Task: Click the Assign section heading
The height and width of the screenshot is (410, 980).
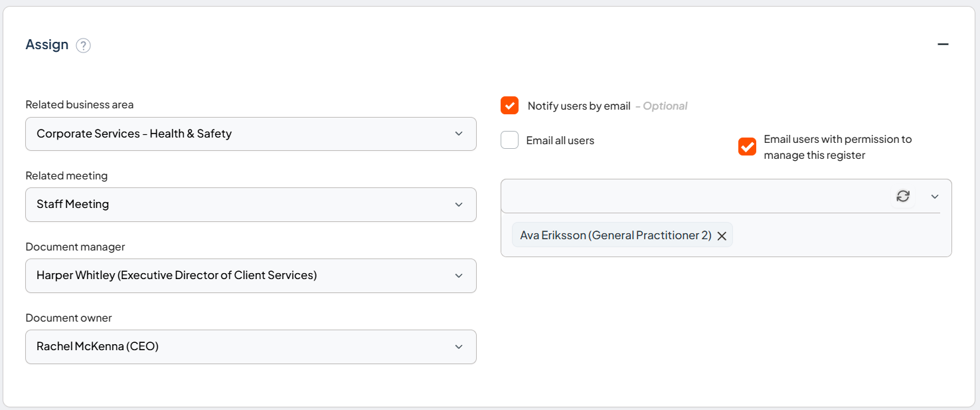Action: (47, 45)
